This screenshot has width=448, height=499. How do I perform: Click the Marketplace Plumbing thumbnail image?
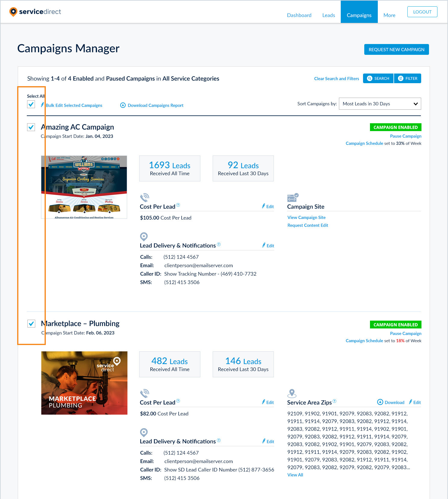[x=84, y=383]
